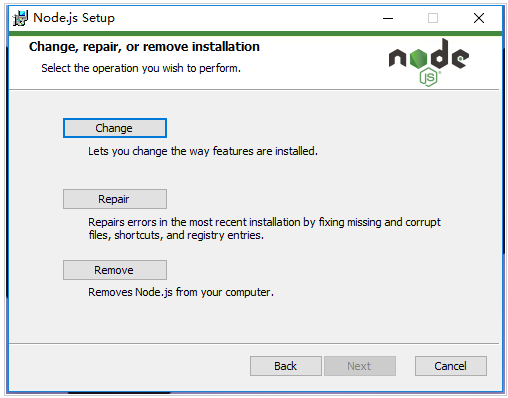
Task: Click the "Change, repair, or remove installation" heading
Action: click(x=144, y=47)
